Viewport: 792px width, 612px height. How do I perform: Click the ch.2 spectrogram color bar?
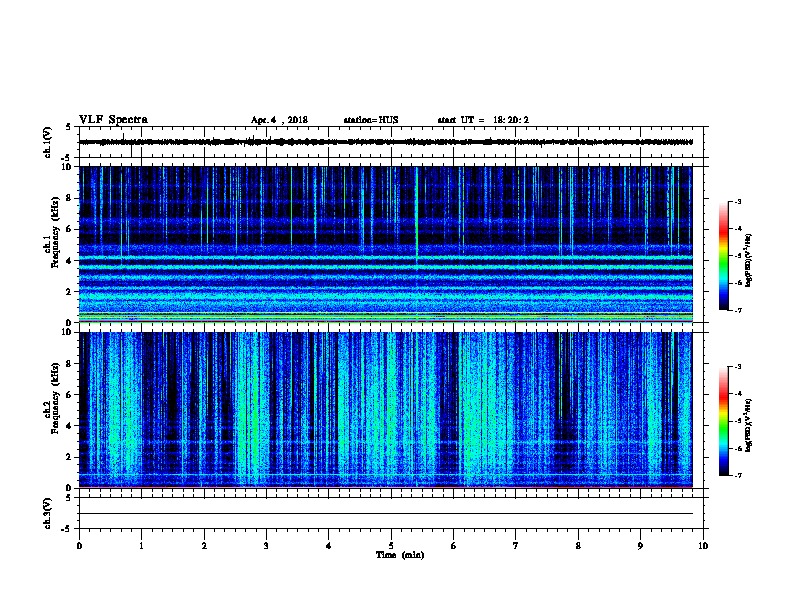pos(724,421)
